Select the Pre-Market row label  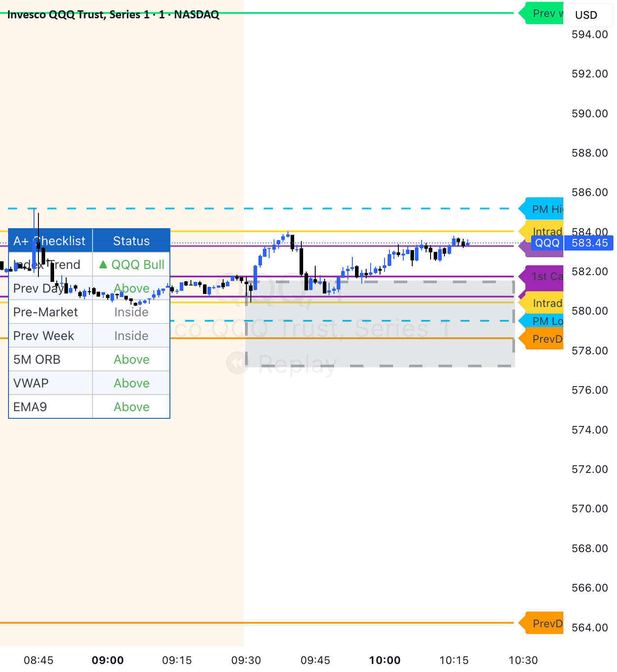51,312
